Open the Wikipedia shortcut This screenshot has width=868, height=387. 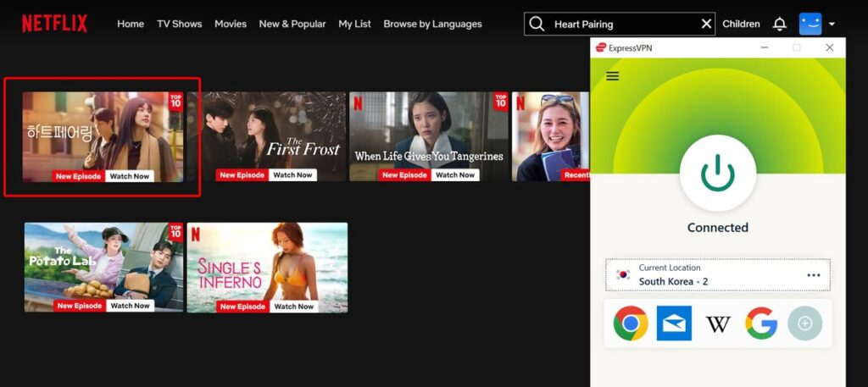(x=718, y=323)
